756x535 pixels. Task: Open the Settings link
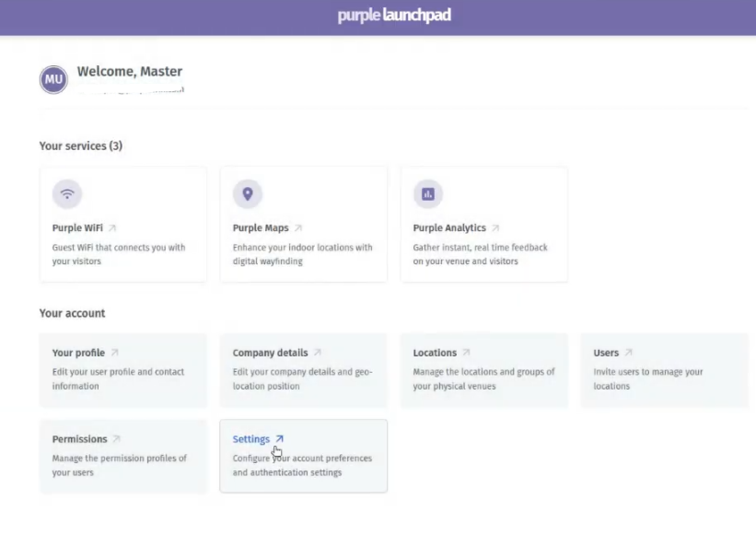(251, 439)
